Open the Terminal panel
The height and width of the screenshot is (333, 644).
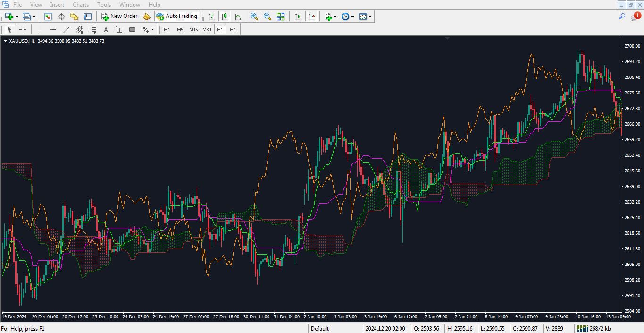pos(87,17)
